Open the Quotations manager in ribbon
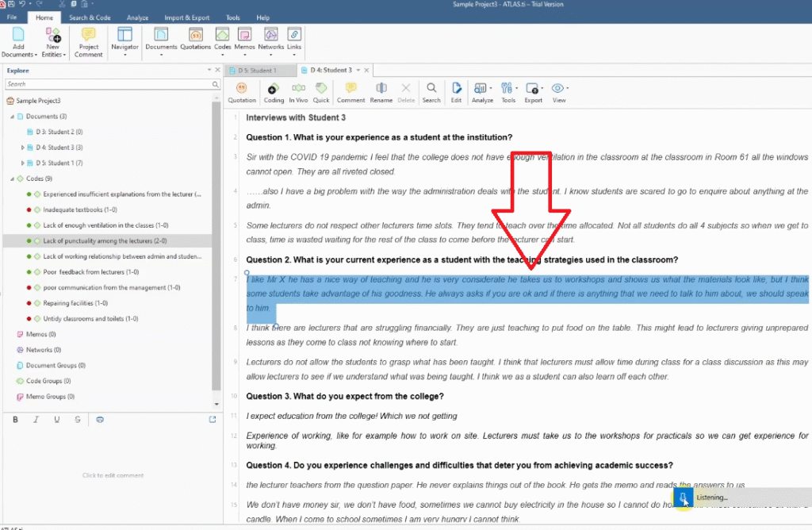Image resolution: width=812 pixels, height=530 pixels. tap(195, 40)
